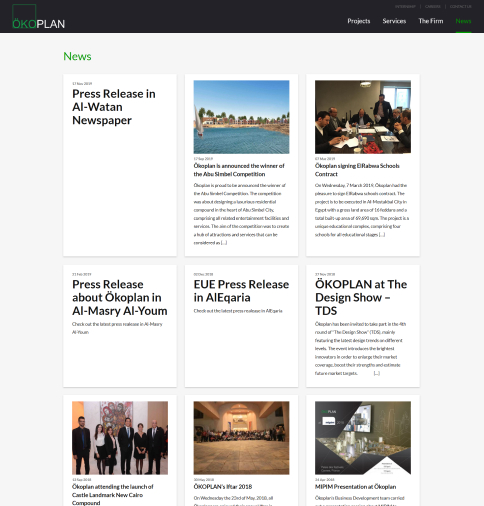
Task: Click the MIPIM presentation image
Action: coord(363,438)
